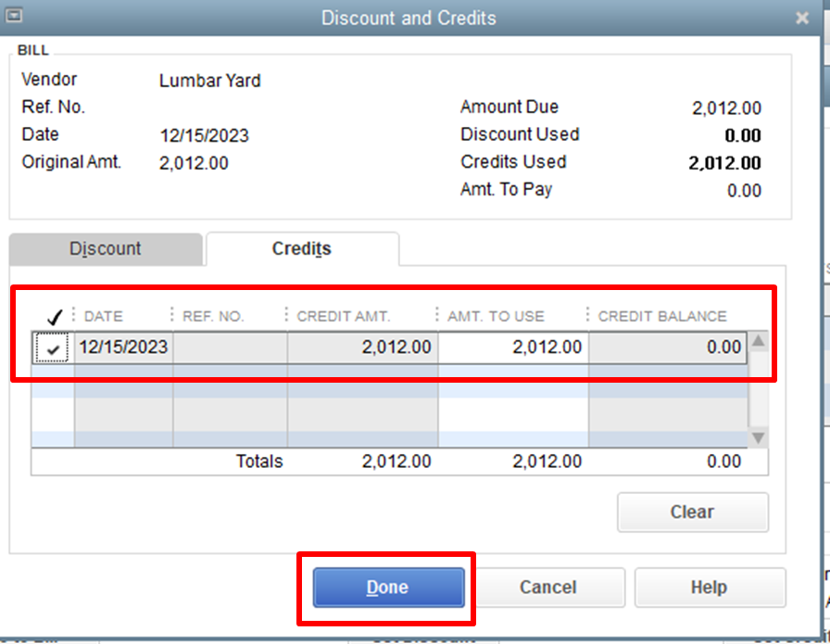Clear the applied credits

tap(692, 512)
